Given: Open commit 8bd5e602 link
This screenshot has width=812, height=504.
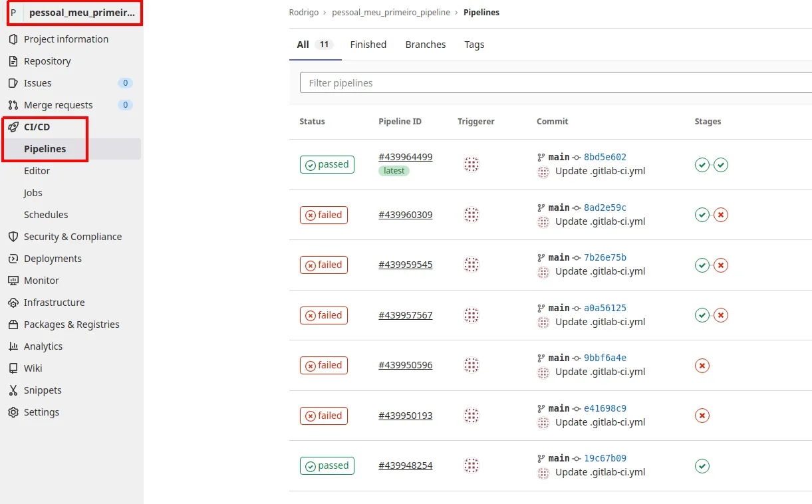Looking at the screenshot, I should tap(605, 157).
